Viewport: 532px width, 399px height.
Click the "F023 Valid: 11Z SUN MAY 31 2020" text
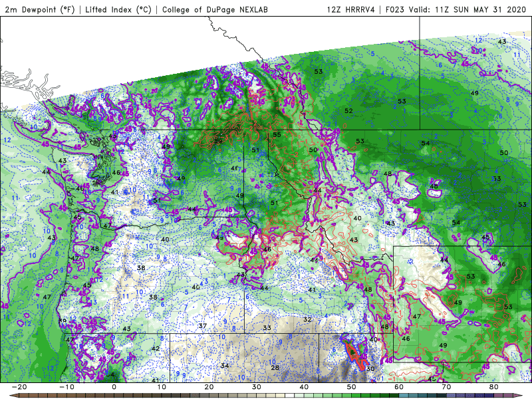458,9
